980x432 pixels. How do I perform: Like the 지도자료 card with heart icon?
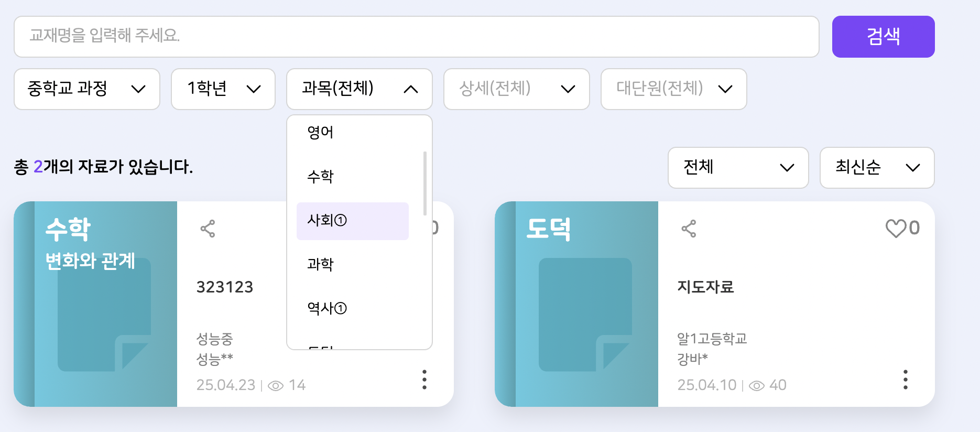click(x=896, y=228)
